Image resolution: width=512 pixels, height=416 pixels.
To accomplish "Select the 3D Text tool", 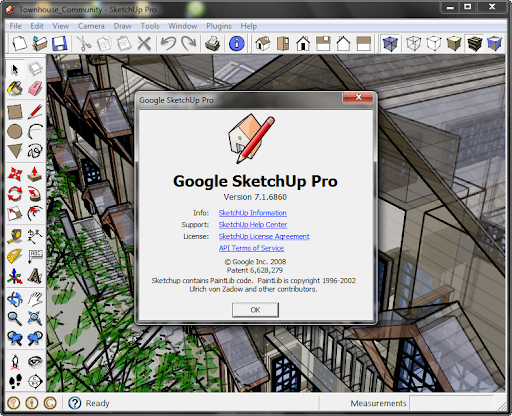I will [35, 276].
